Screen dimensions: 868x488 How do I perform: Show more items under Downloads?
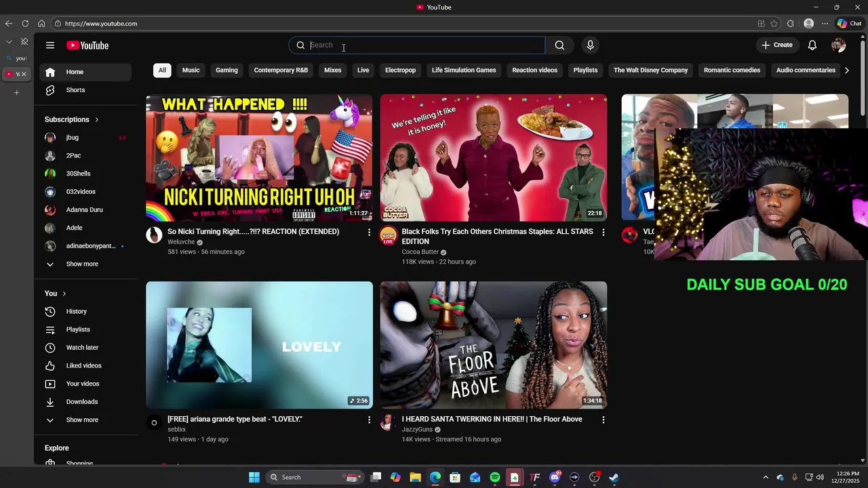[x=85, y=420]
